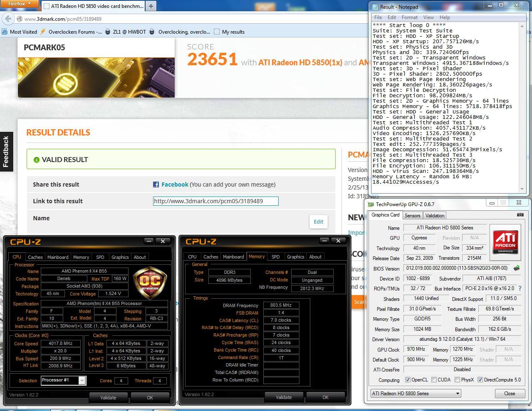Image resolution: width=532 pixels, height=411 pixels.
Task: Click the Edit name button
Action: [319, 221]
